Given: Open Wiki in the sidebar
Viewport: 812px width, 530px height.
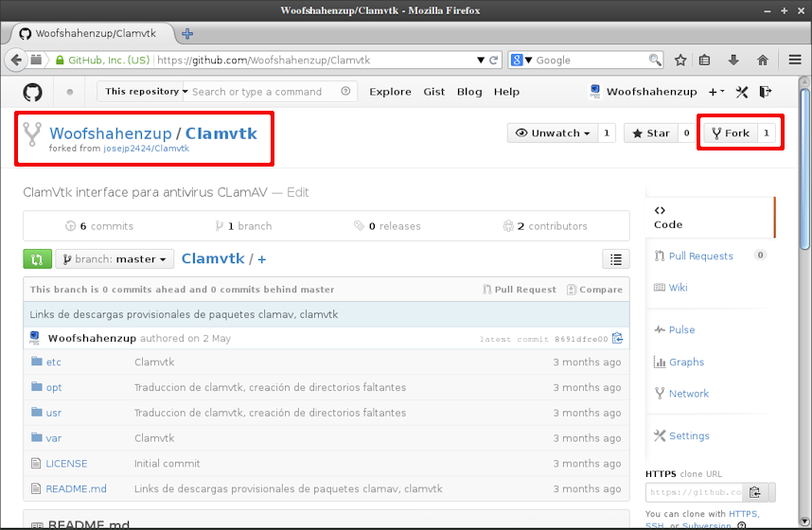Looking at the screenshot, I should pos(678,287).
